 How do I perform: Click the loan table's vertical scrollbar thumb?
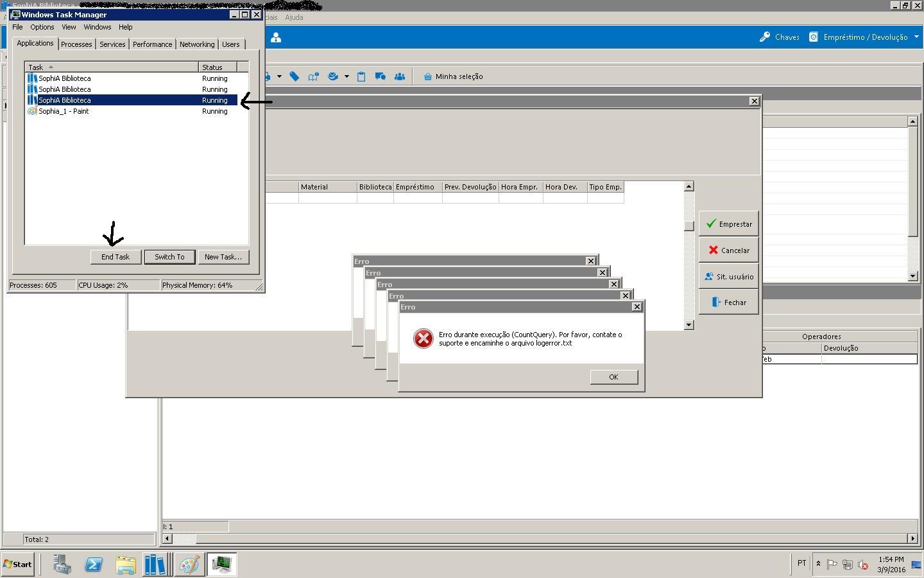click(x=689, y=226)
